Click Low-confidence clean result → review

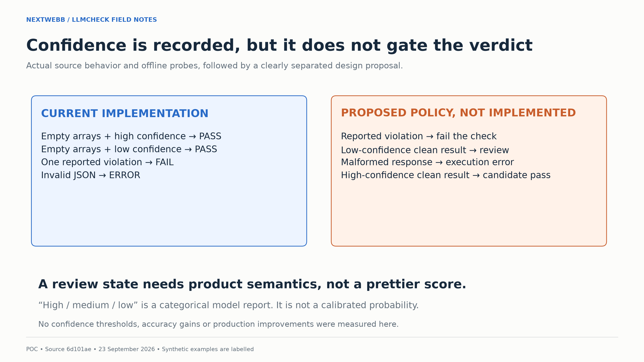pyautogui.click(x=425, y=150)
